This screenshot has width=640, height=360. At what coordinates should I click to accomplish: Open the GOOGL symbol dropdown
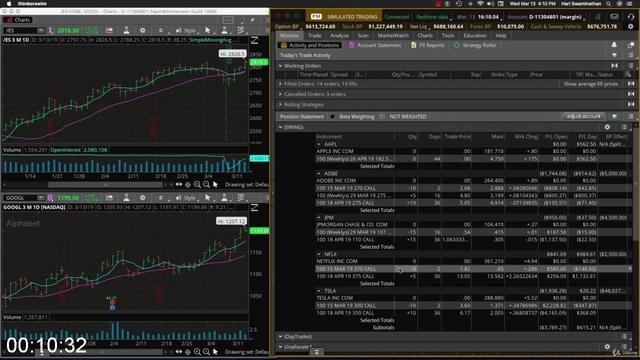41,198
